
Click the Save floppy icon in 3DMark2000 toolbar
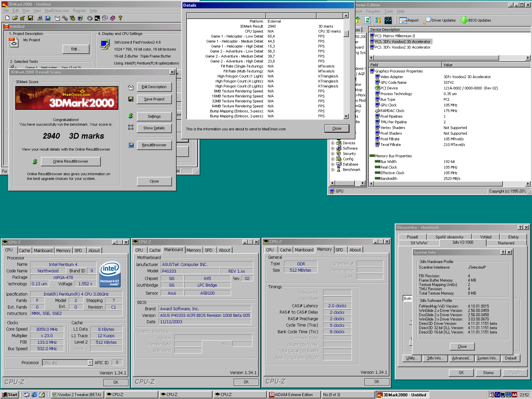[x=30, y=18]
